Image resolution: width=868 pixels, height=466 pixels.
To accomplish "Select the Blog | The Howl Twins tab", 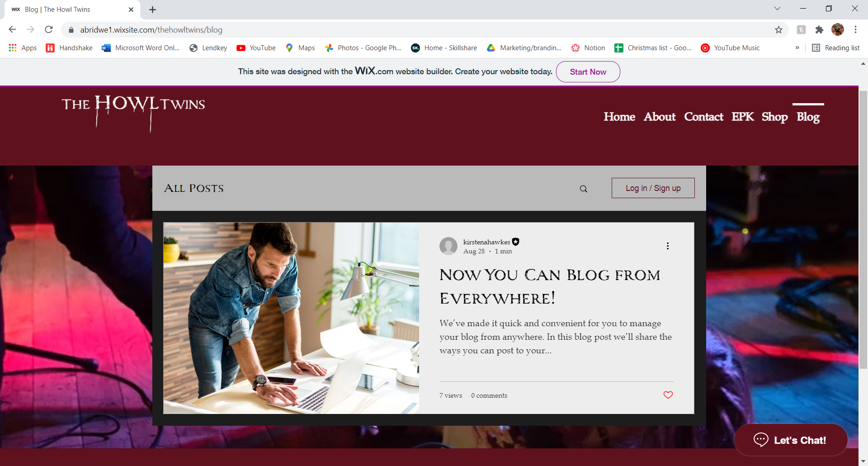I will (72, 10).
